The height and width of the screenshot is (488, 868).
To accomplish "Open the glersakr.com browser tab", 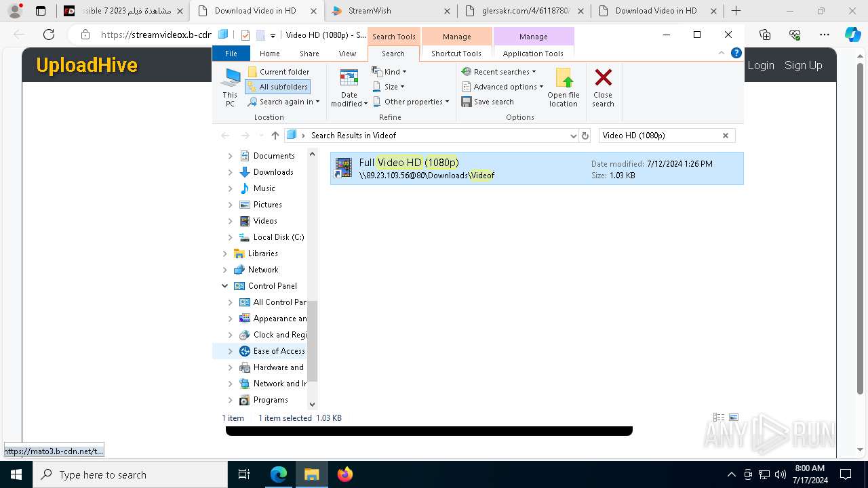I will click(524, 11).
